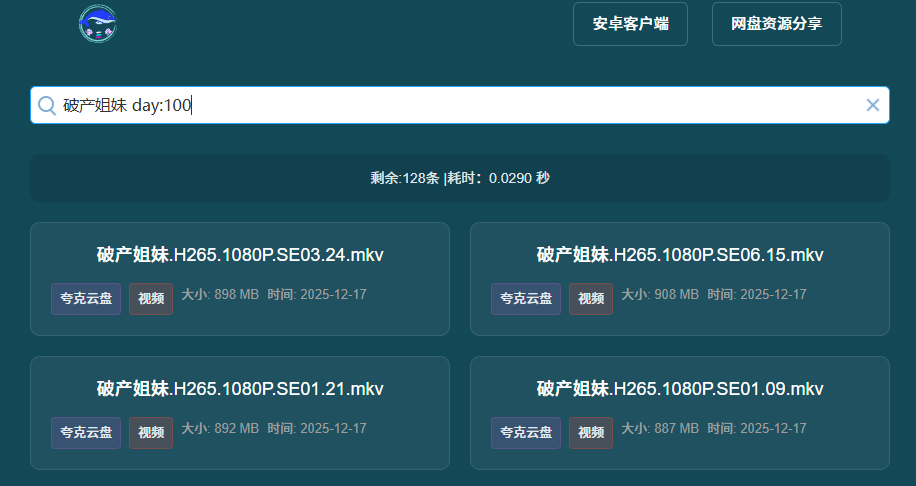Click 视频 tag on SE06.15 result
Image resolution: width=916 pixels, height=486 pixels.
click(591, 299)
